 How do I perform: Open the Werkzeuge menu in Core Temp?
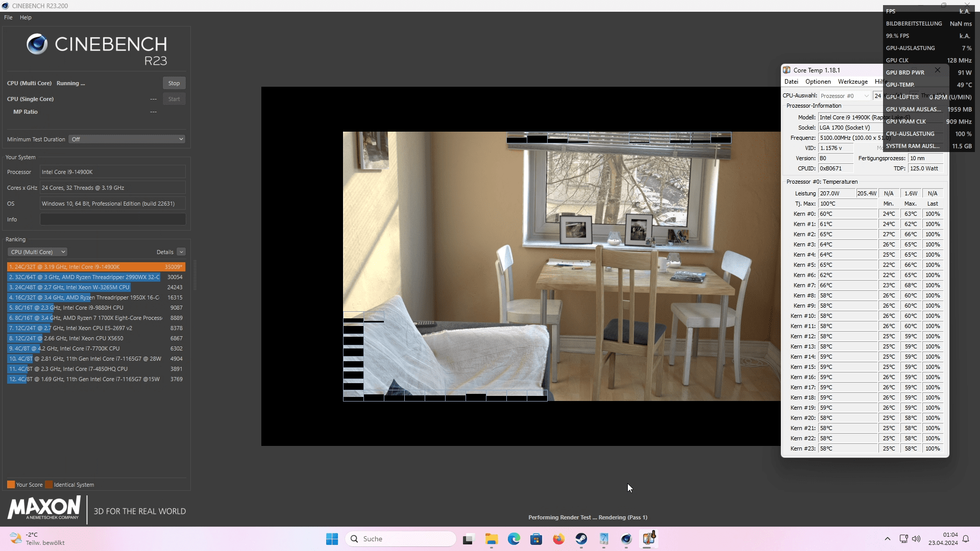pos(852,82)
